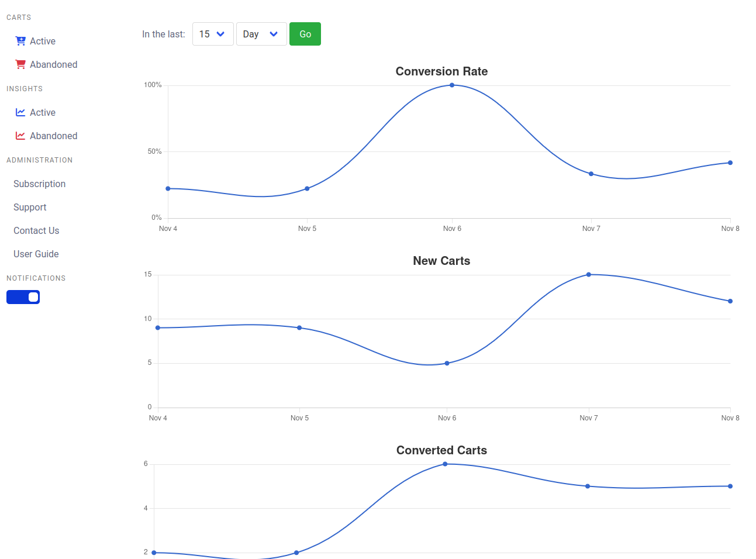Viewport: 756px width, 559px height.
Task: Click the red Abandoned carts cart icon
Action: pyautogui.click(x=20, y=64)
